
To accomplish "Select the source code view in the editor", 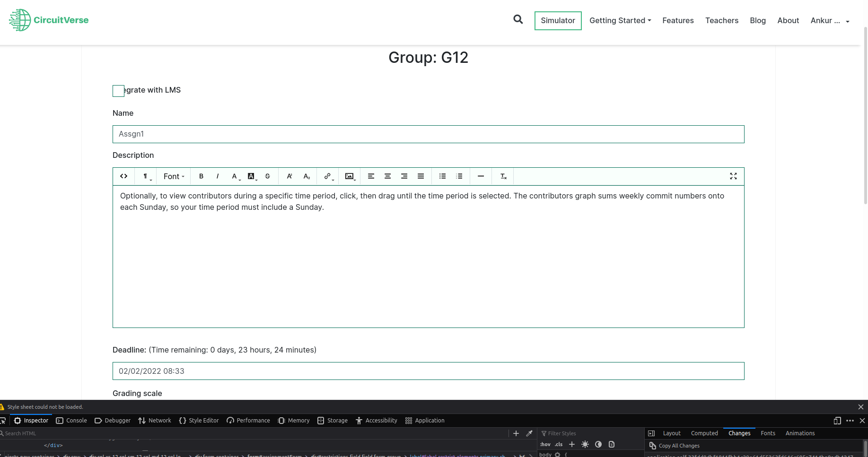I will 123,176.
